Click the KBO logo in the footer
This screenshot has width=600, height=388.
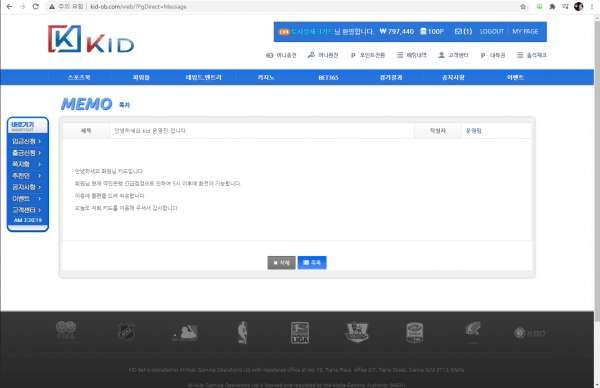(530, 333)
